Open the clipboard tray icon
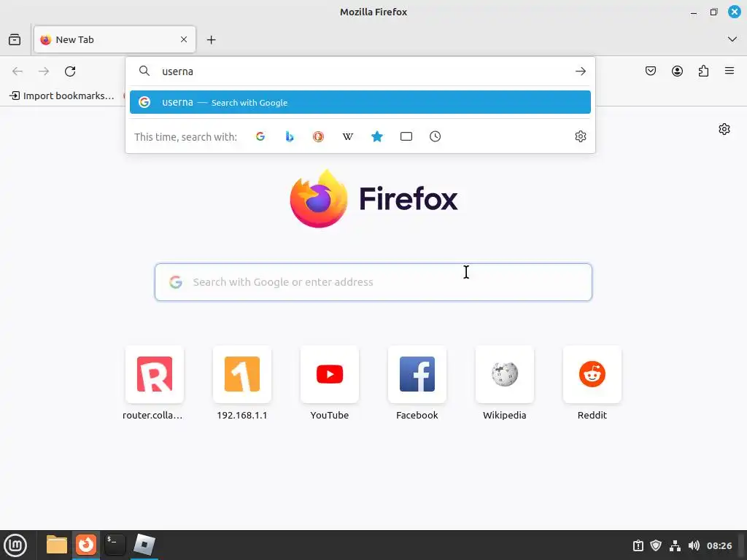The image size is (747, 560). [638, 545]
